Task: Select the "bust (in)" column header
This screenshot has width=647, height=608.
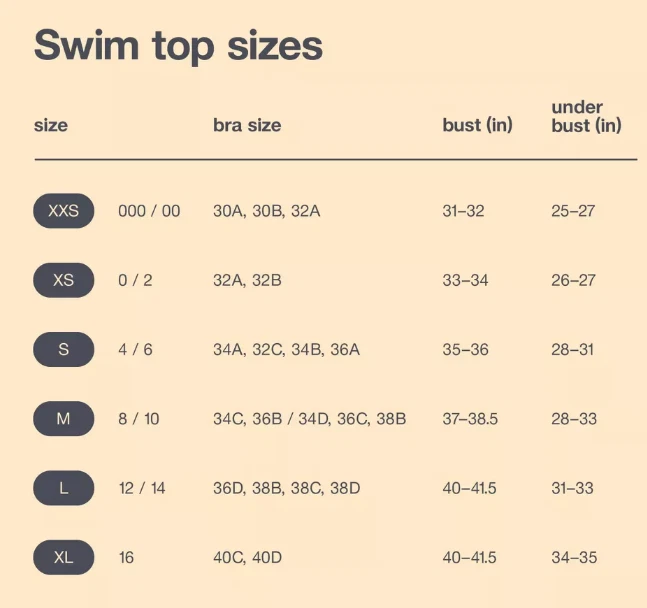Action: (x=477, y=126)
